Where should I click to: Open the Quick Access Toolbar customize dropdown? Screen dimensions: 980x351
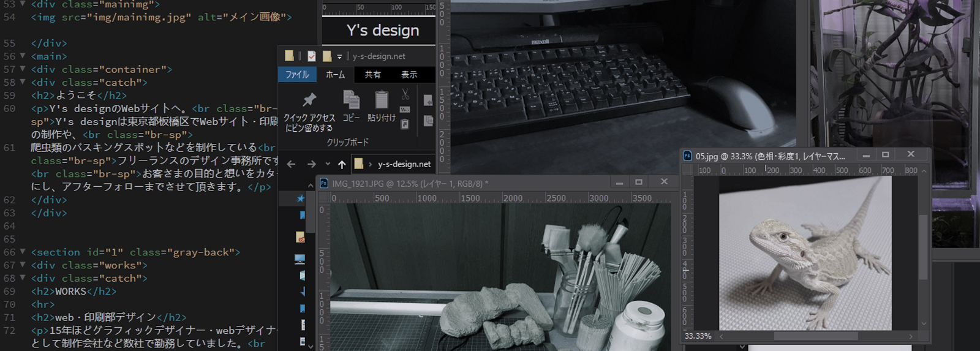tap(339, 56)
